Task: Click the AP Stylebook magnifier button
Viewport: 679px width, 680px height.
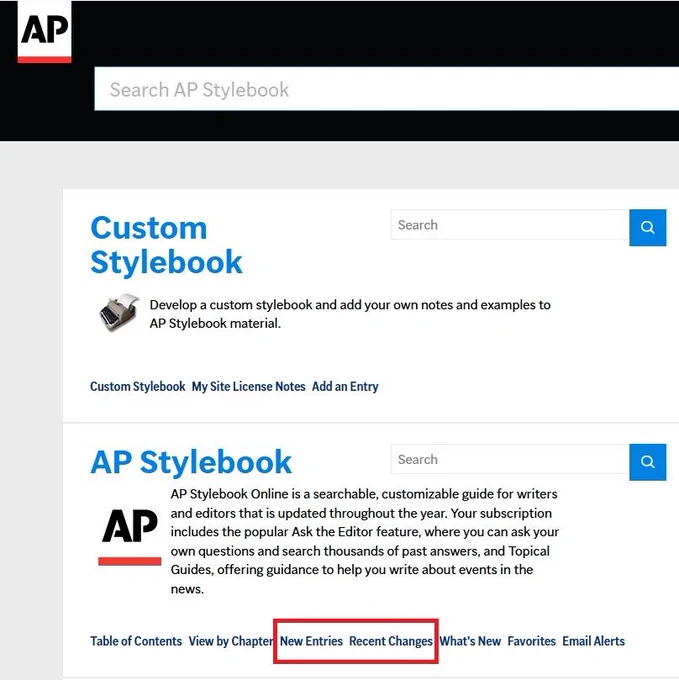Action: tap(647, 462)
